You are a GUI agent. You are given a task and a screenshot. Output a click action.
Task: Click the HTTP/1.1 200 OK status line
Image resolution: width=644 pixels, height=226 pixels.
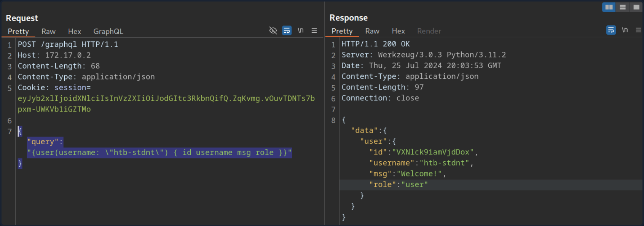point(375,44)
